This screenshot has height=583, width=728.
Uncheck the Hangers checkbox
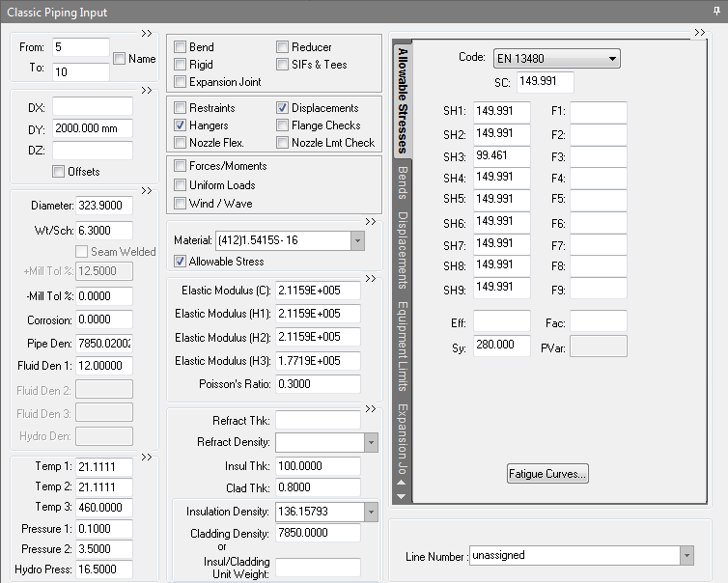[181, 125]
